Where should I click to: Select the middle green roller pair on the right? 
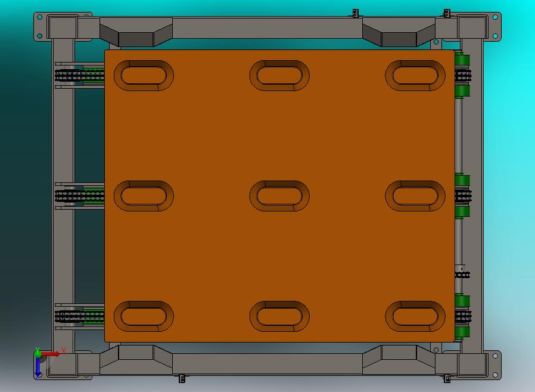pos(462,196)
